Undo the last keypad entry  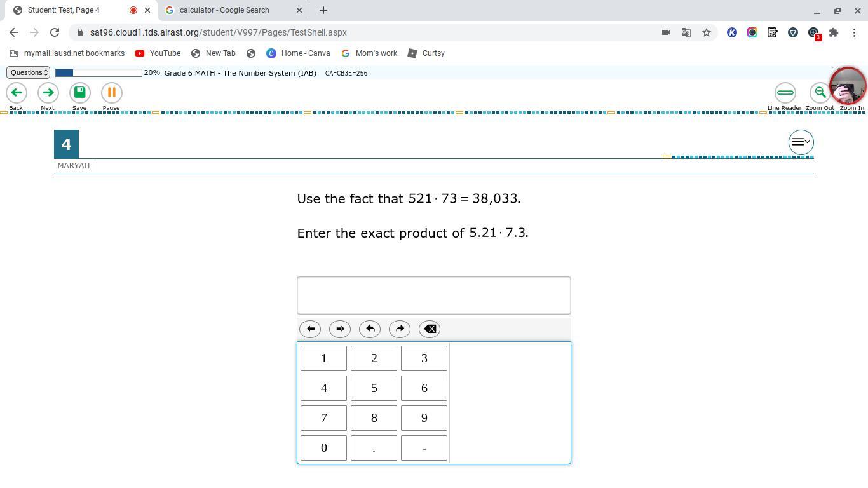click(x=370, y=329)
